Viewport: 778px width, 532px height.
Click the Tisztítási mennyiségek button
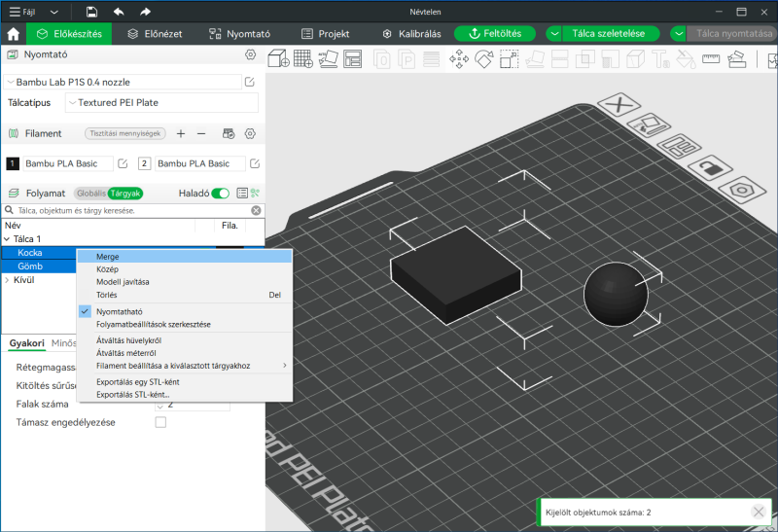coord(125,133)
